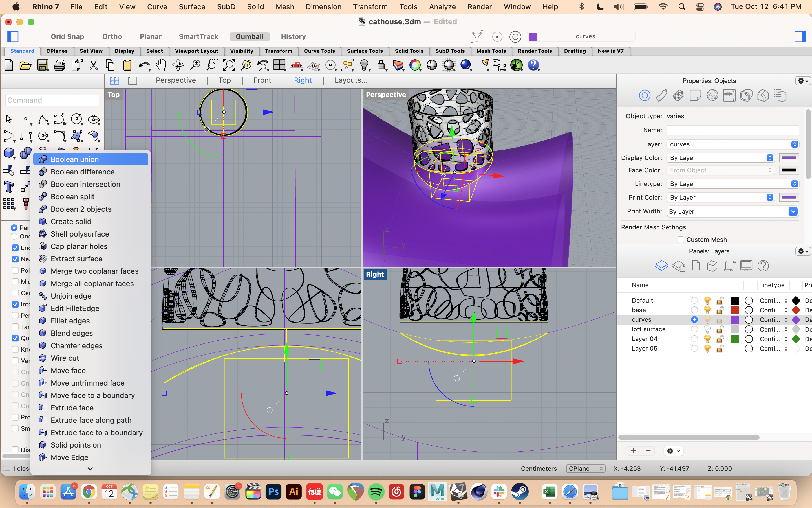The height and width of the screenshot is (508, 812).
Task: Select the Rectangle tool icon
Action: [x=26, y=136]
